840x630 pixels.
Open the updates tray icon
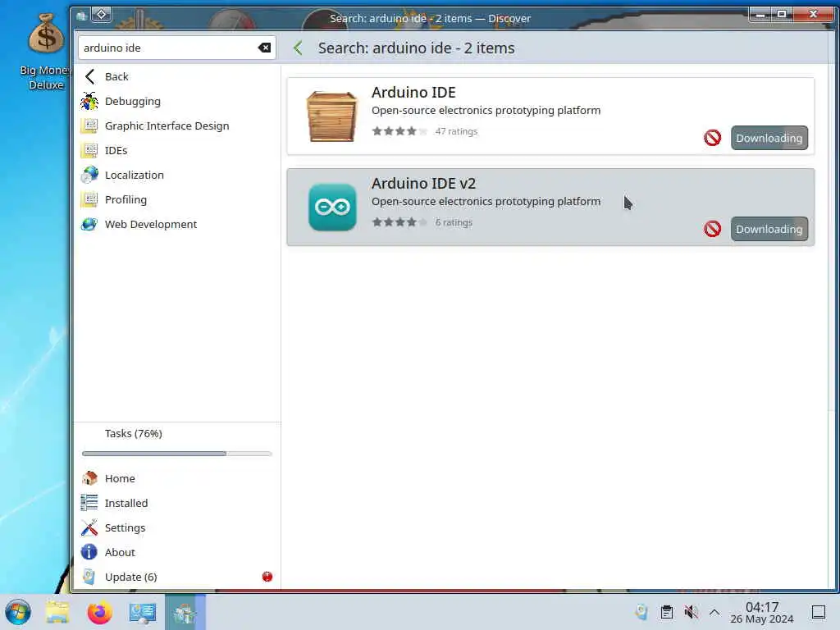coord(641,612)
